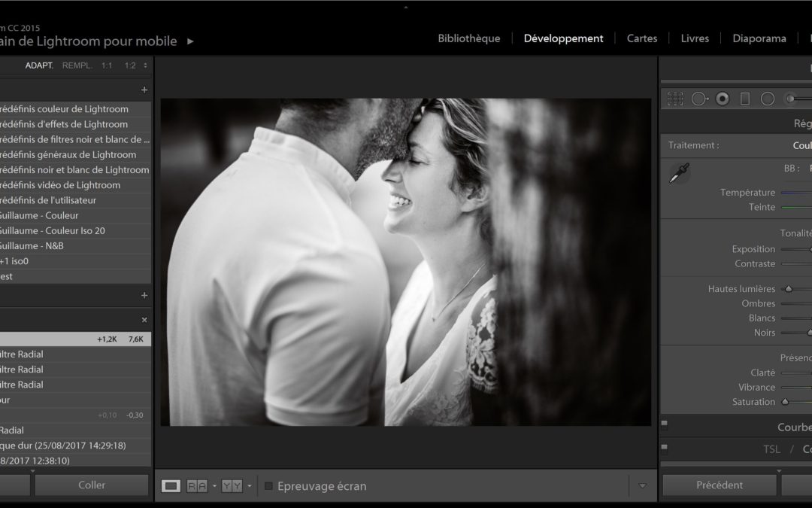Pick the Radial Filter tool
812x508 pixels.
[768, 99]
